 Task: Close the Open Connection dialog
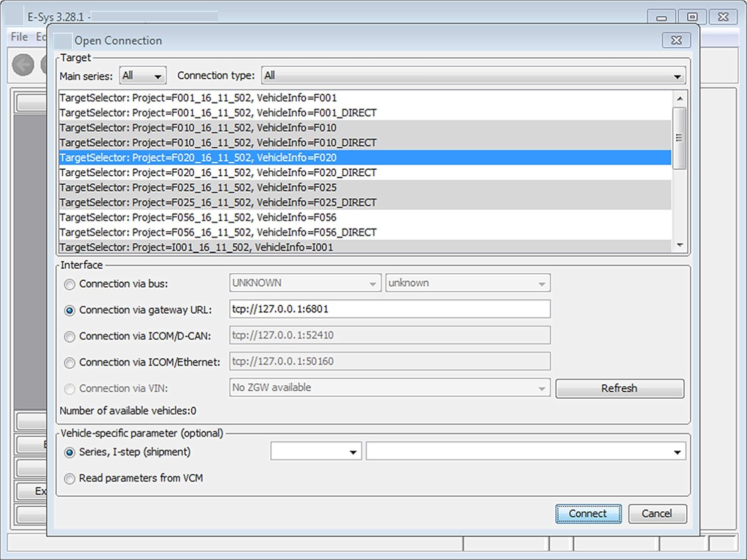coord(676,40)
